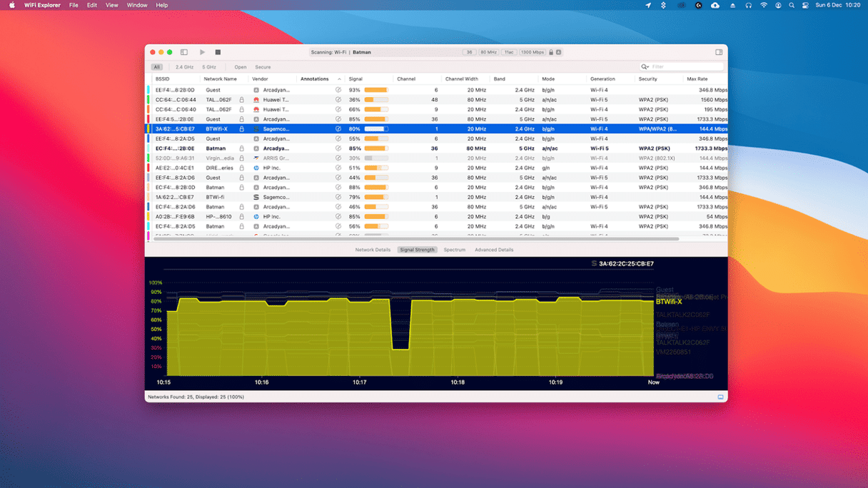Click the cloud upload menu bar icon

(715, 5)
